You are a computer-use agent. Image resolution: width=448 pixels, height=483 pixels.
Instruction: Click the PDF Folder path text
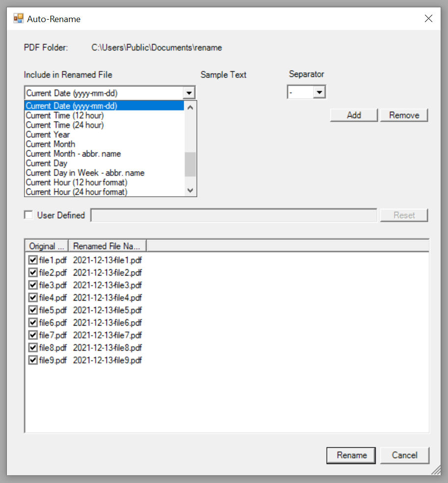(157, 48)
